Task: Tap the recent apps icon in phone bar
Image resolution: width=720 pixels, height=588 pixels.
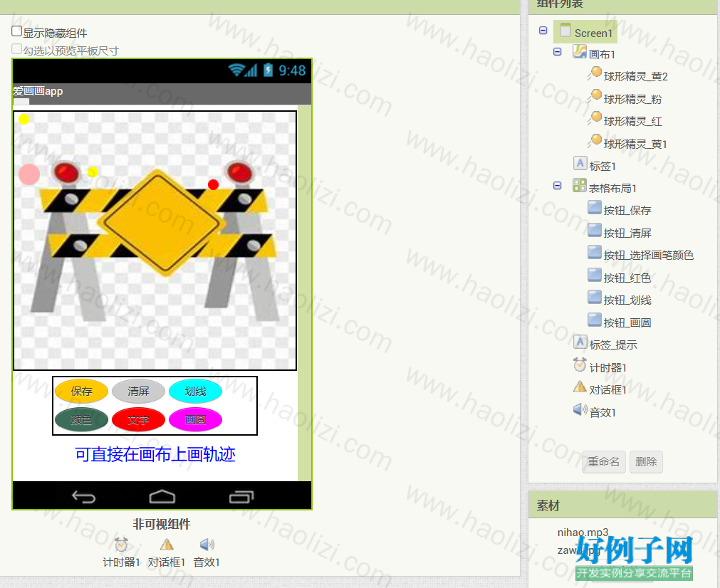Action: 241,497
